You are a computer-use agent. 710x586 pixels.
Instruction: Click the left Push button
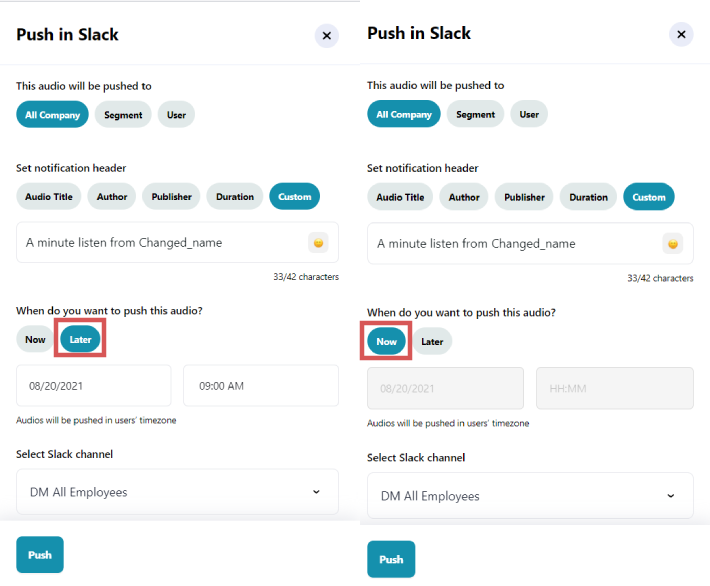pyautogui.click(x=40, y=555)
